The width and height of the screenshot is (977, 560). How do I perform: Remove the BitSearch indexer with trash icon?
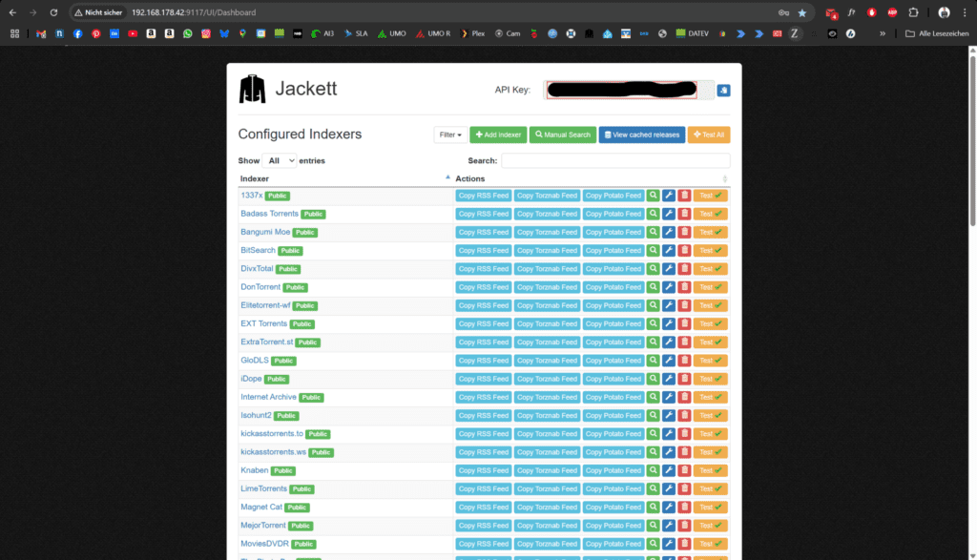click(x=684, y=250)
